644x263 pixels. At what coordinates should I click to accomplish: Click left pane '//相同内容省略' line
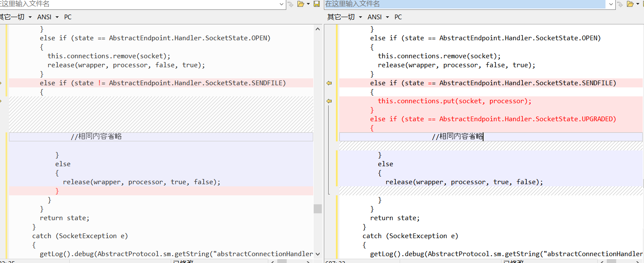coord(161,137)
